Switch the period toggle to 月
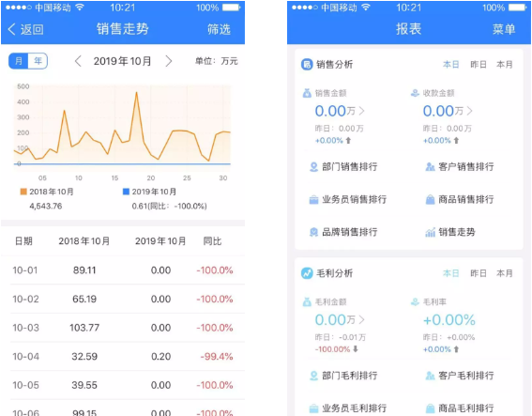This screenshot has width=532, height=416. pos(19,61)
